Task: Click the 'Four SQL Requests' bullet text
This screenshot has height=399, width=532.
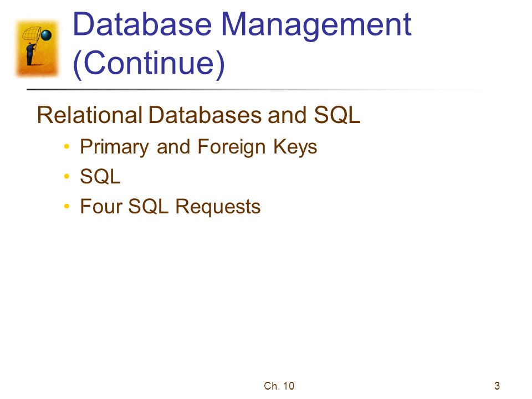Action: [170, 207]
